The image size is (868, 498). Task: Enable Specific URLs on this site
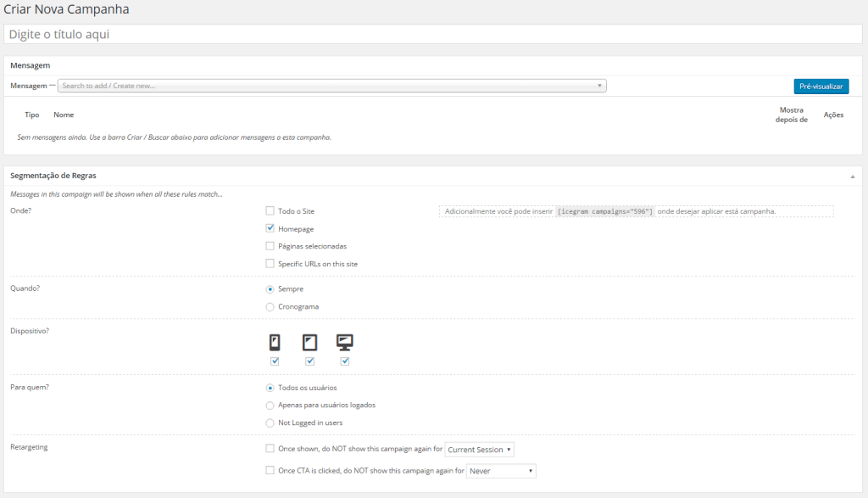(x=270, y=264)
